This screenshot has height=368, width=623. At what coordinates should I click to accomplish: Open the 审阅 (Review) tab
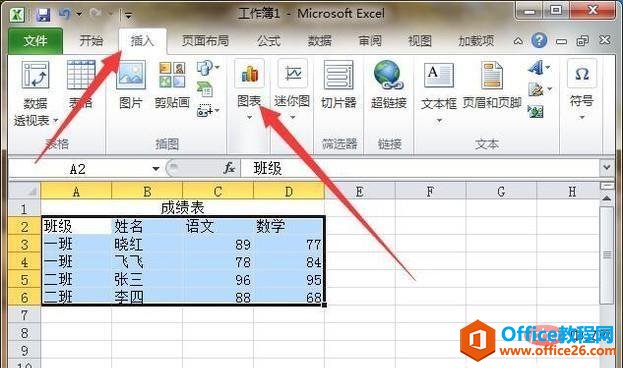tap(370, 41)
